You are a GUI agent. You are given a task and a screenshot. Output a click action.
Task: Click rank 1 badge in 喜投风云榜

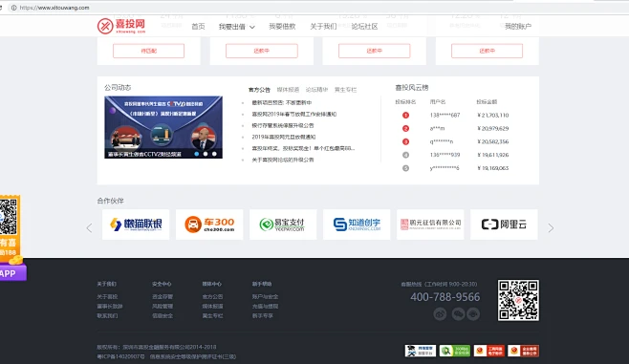click(x=405, y=116)
